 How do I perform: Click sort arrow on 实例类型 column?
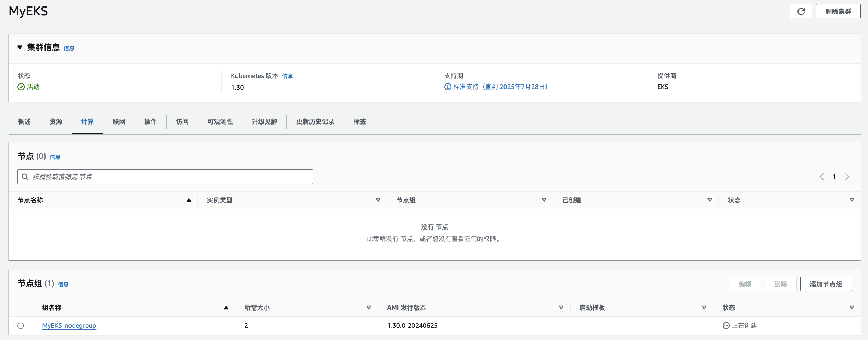pos(378,200)
